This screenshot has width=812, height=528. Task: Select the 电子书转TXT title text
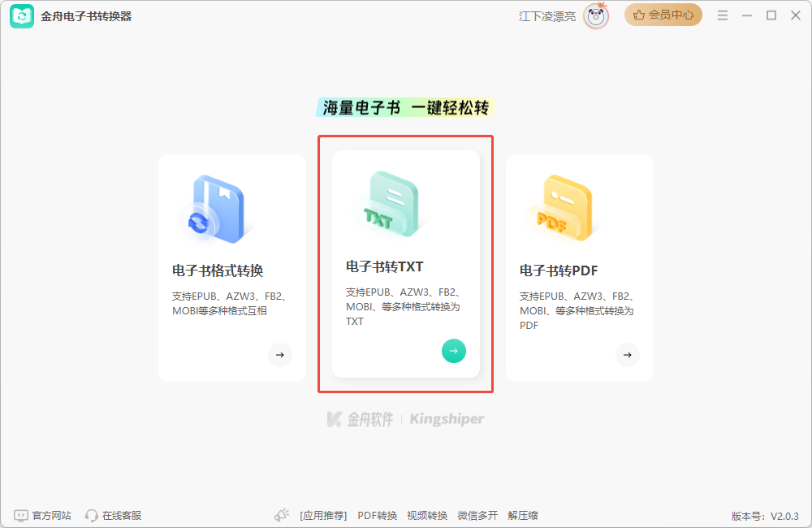[x=385, y=266]
